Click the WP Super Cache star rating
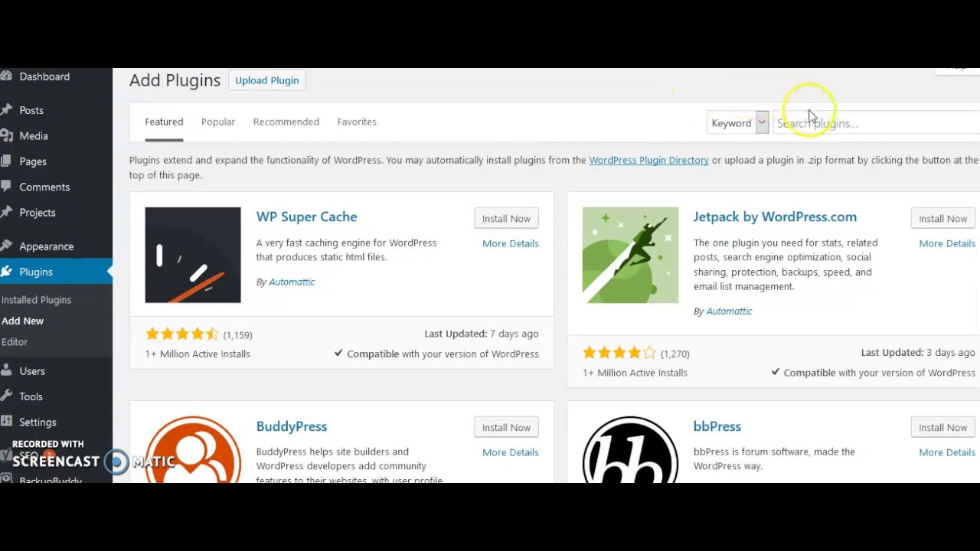The width and height of the screenshot is (980, 551). pos(182,334)
